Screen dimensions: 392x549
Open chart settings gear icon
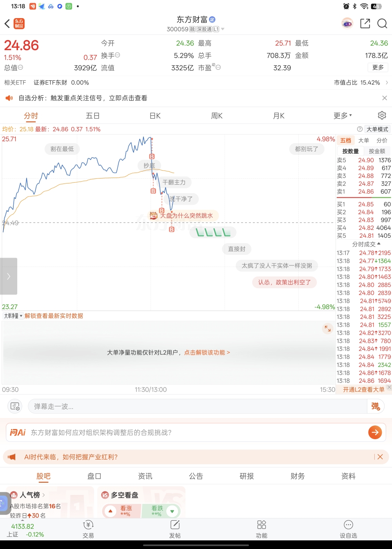382,115
